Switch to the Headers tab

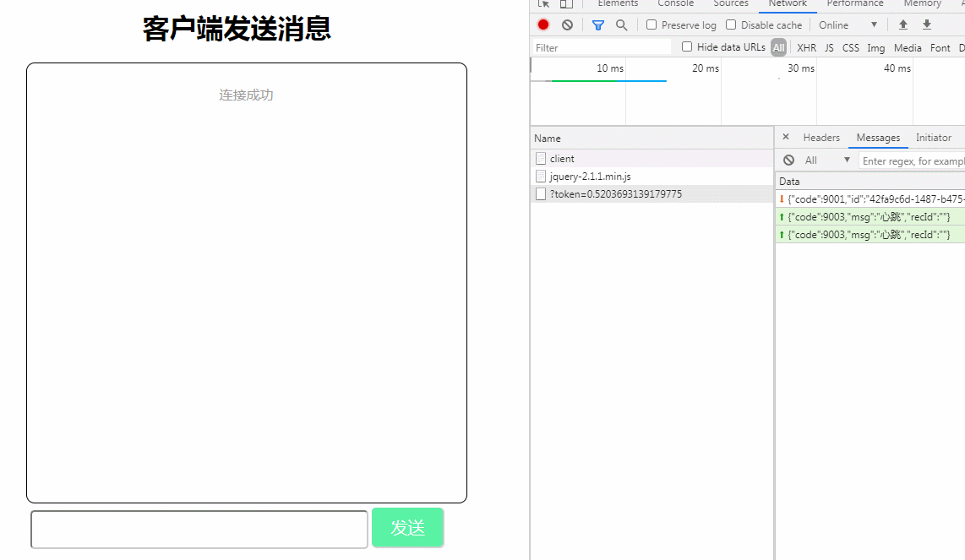(x=821, y=137)
